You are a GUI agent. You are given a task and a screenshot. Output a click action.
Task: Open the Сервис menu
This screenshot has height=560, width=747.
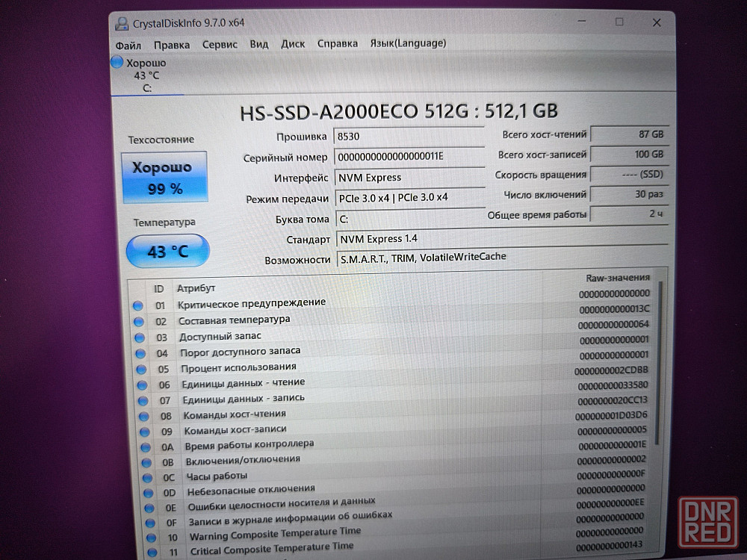coord(220,44)
